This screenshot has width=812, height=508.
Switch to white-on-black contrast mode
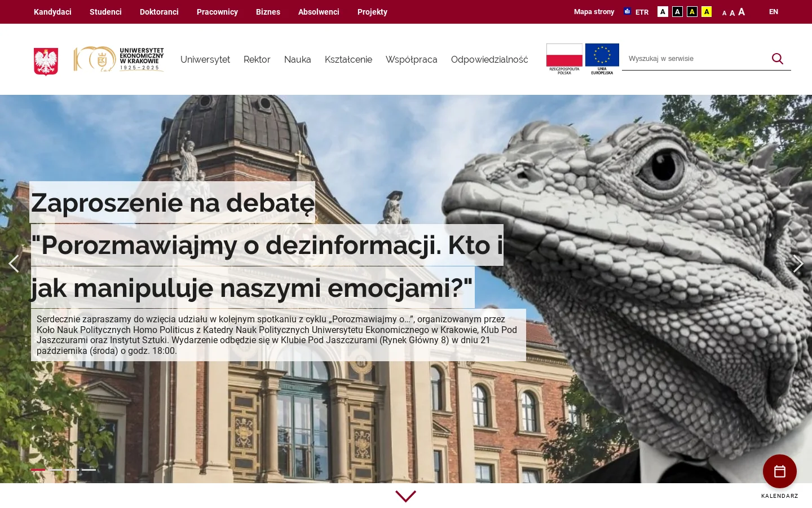click(677, 12)
